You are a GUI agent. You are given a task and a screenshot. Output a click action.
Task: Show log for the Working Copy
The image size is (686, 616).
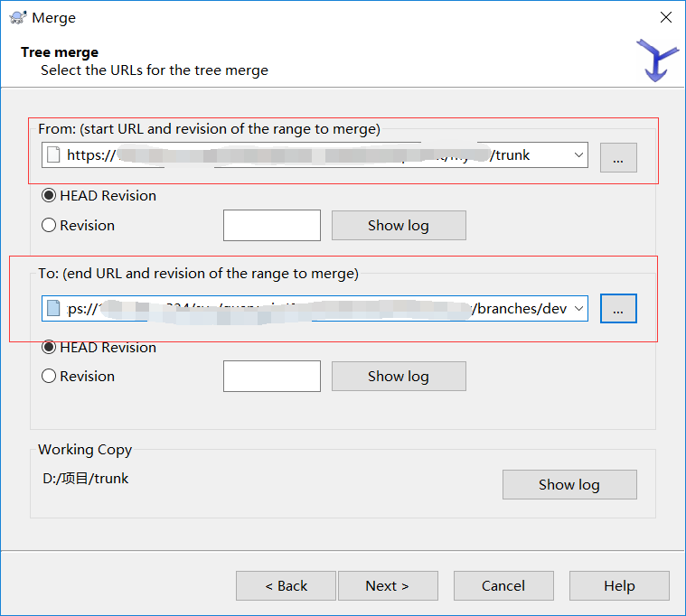(x=569, y=484)
